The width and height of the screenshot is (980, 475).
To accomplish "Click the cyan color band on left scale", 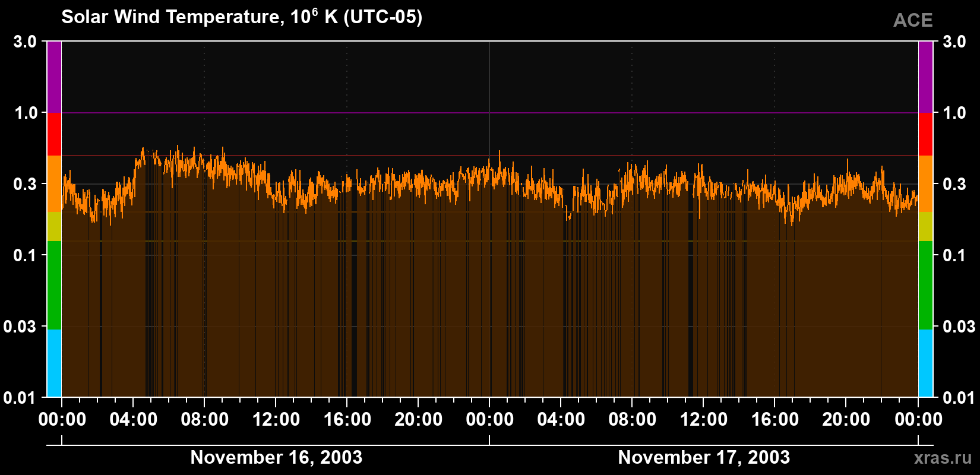I will point(54,363).
